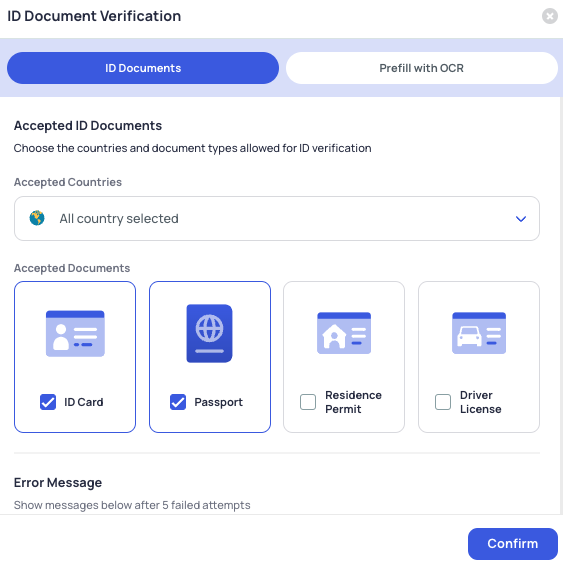
Task: Click the ID Card illustration icon
Action: click(75, 333)
